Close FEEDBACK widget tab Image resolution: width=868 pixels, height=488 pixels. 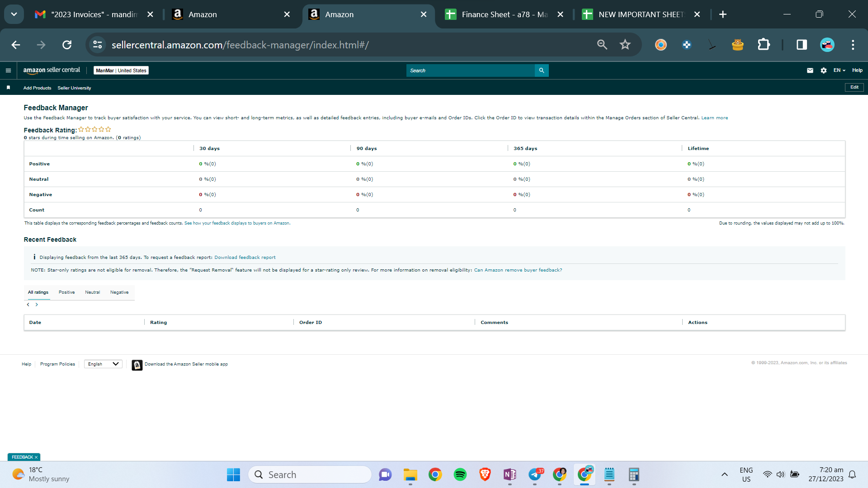[x=36, y=457]
